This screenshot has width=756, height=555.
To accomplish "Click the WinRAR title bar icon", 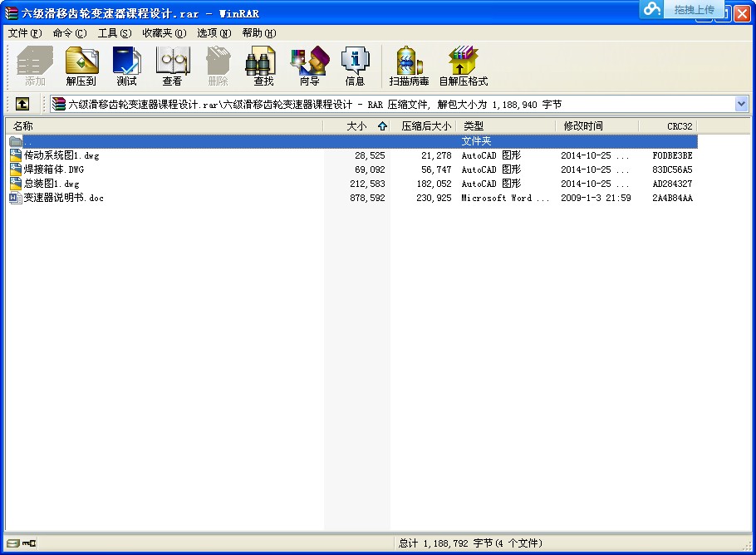I will [12, 13].
